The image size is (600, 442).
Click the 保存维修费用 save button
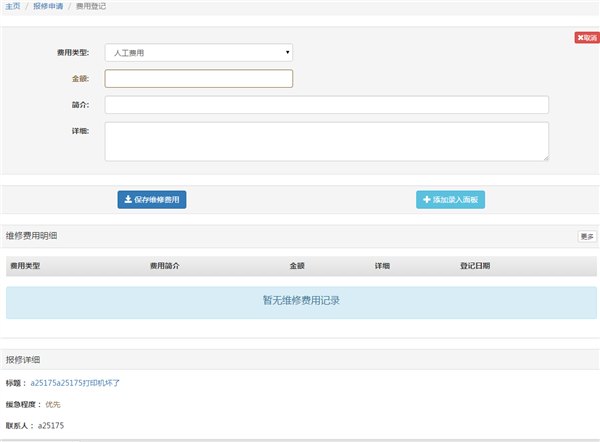[152, 199]
